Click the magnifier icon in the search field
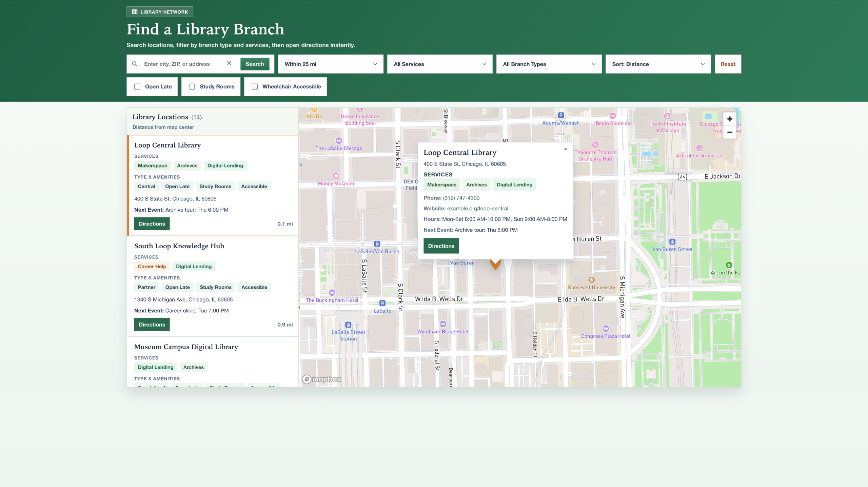This screenshot has width=868, height=487. point(135,64)
